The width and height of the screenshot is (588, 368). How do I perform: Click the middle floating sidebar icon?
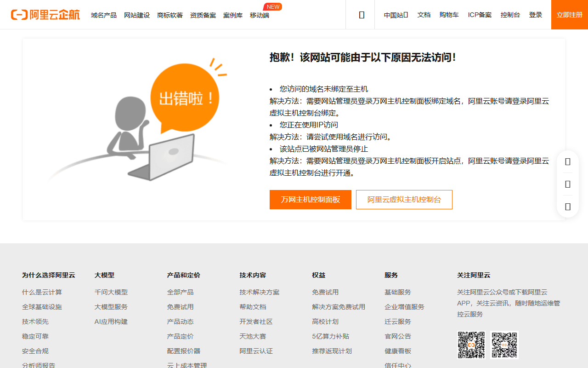click(x=568, y=184)
